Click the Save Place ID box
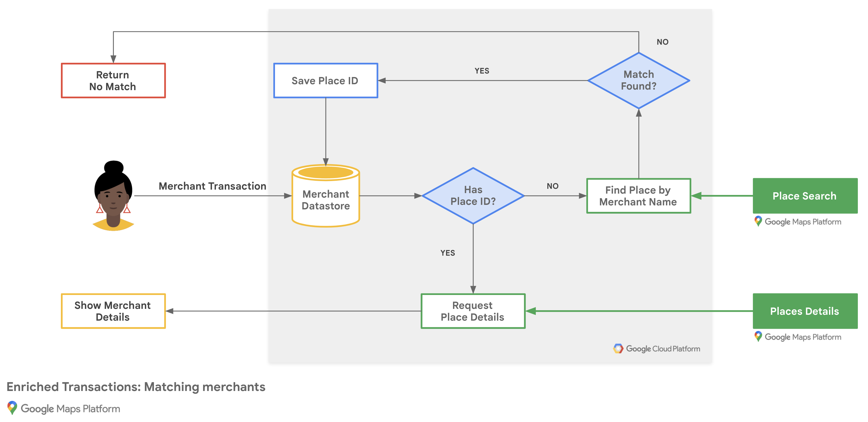This screenshot has width=868, height=422. [x=325, y=80]
